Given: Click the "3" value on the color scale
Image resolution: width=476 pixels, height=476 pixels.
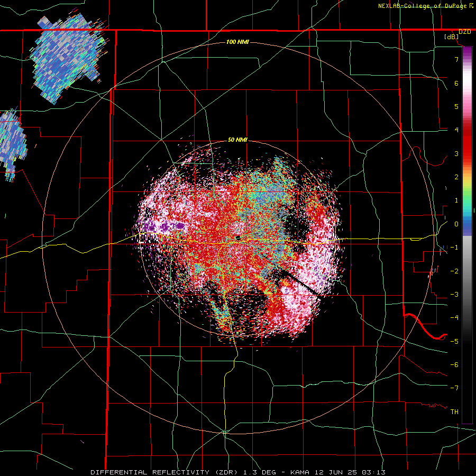Looking at the screenshot, I should 456,153.
